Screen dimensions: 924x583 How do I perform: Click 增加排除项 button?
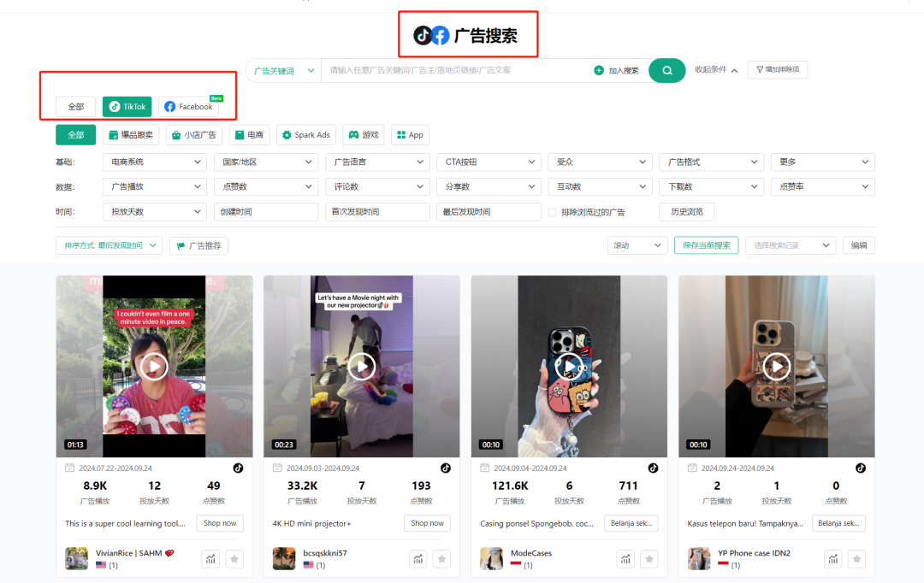point(778,69)
